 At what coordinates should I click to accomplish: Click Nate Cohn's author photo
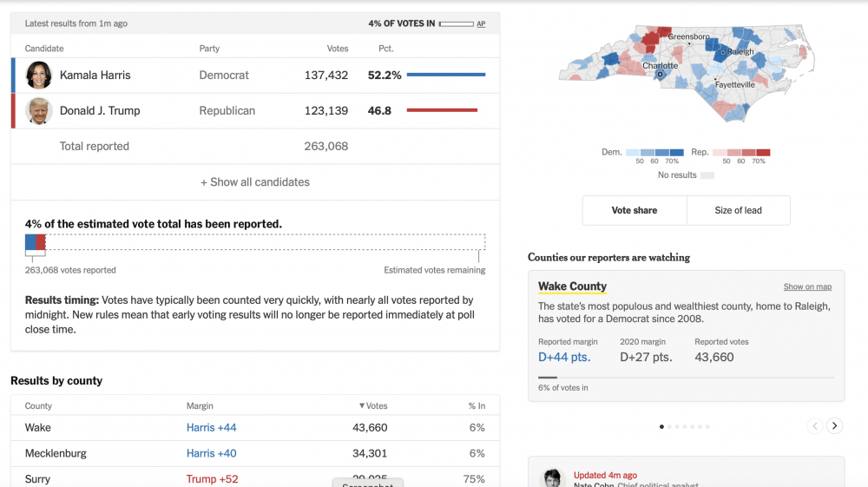click(552, 477)
